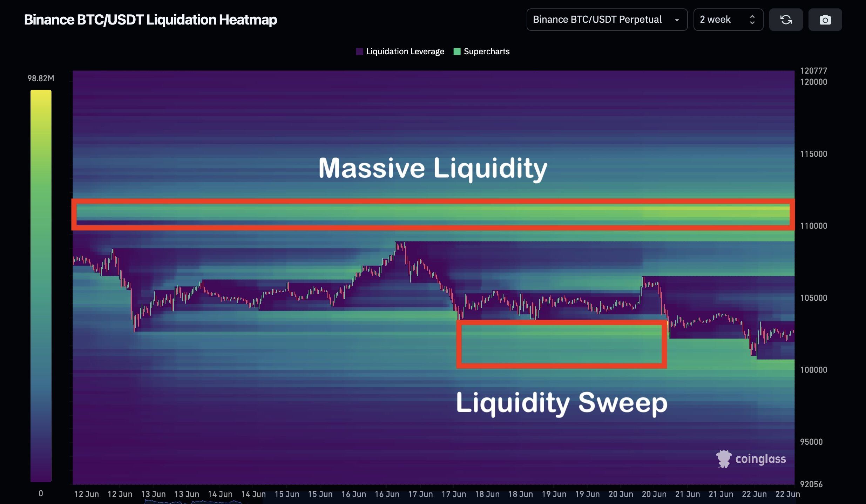Click the refresh chart icon

(786, 20)
